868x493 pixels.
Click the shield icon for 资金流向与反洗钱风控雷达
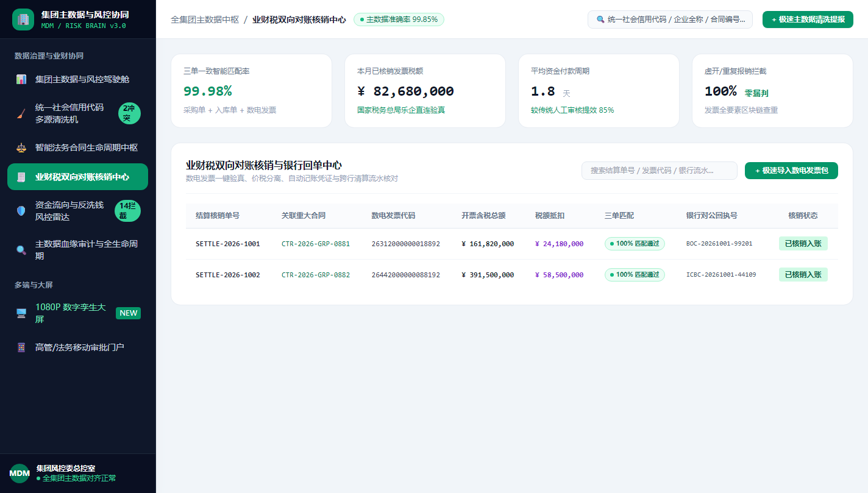(21, 211)
